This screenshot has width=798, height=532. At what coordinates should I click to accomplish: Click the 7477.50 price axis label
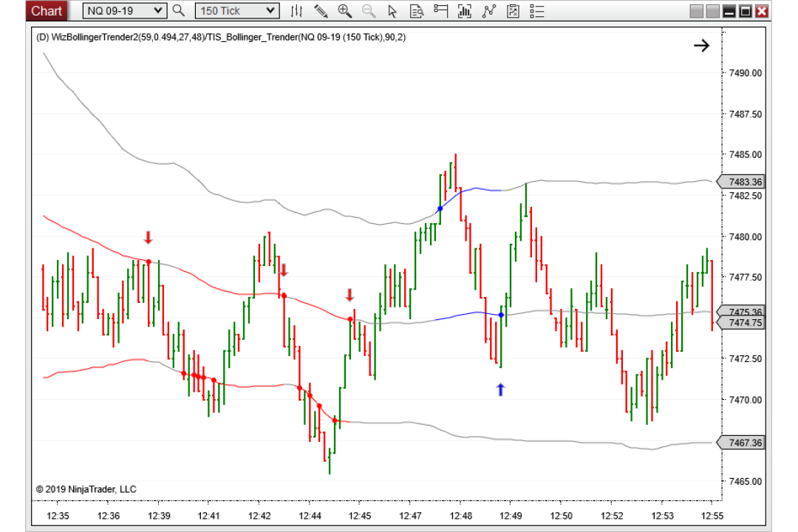[746, 278]
